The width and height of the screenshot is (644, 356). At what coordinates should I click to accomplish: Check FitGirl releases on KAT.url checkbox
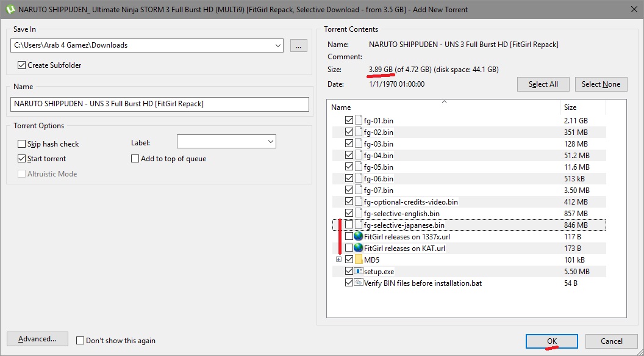[x=349, y=248]
